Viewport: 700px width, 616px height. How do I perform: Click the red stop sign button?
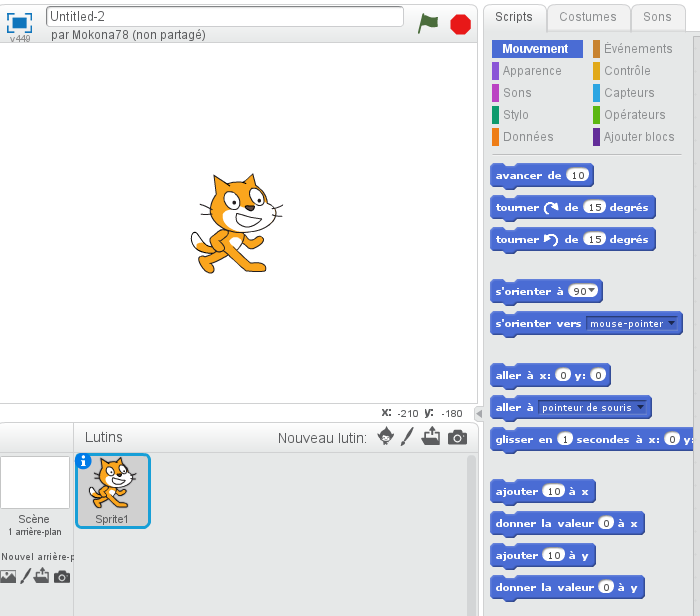point(460,24)
